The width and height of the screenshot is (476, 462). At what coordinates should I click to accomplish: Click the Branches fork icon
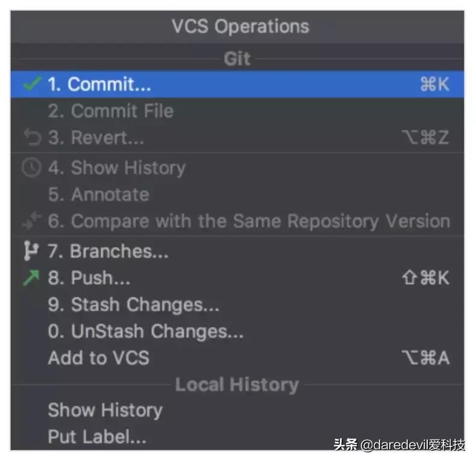[30, 251]
